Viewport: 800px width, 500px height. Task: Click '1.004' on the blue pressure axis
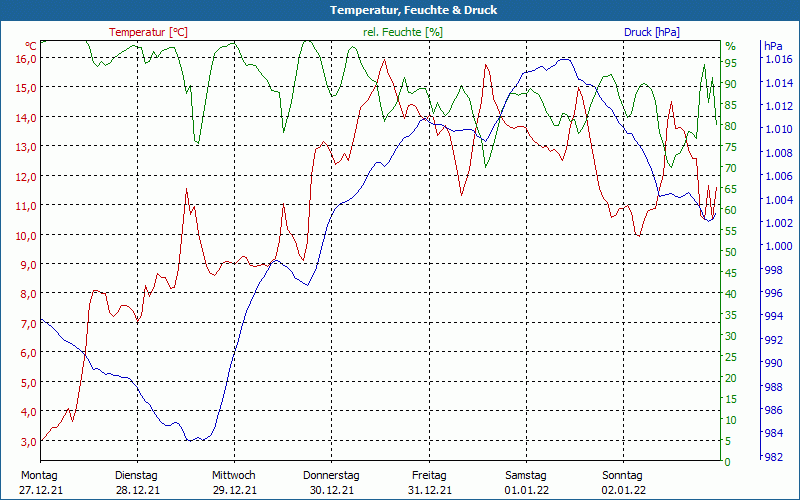point(778,199)
